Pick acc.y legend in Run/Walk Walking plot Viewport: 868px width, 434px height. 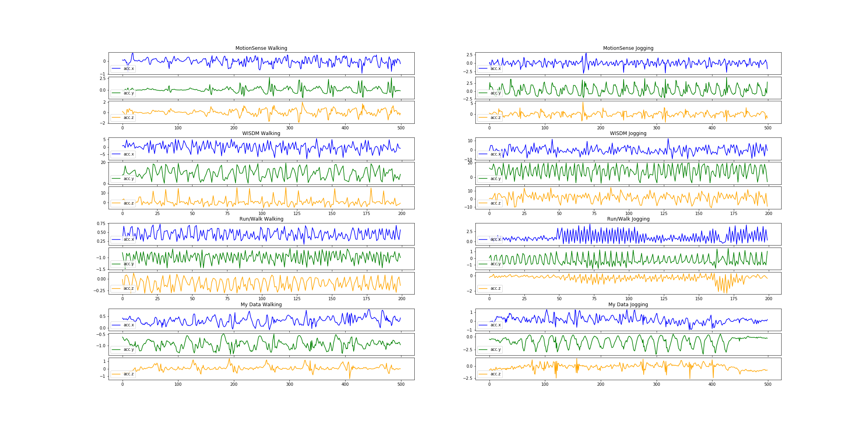click(123, 264)
